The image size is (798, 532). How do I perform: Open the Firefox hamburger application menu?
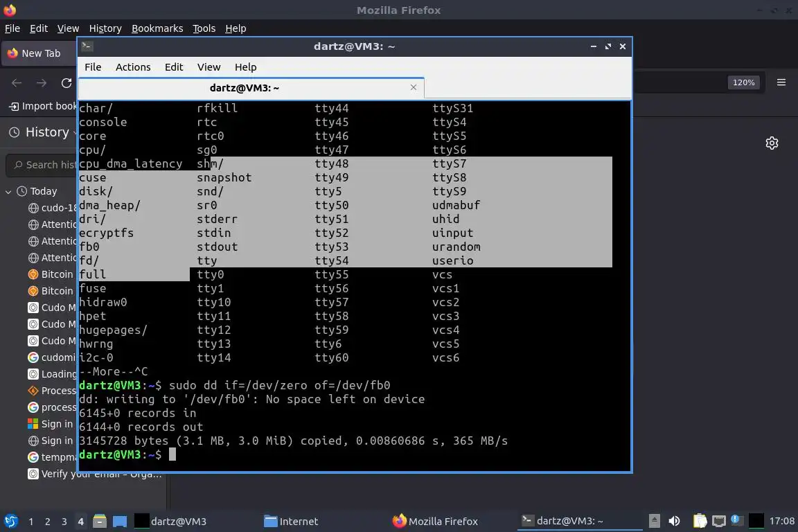click(781, 82)
